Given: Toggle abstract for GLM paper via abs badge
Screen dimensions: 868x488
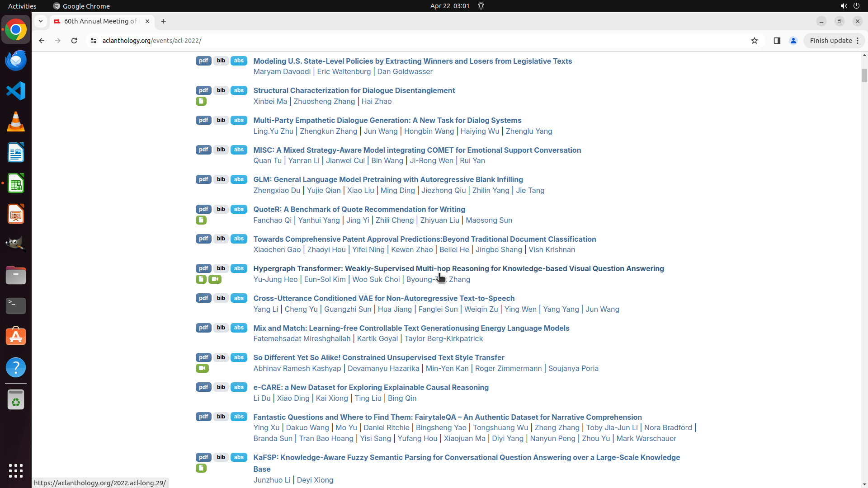Looking at the screenshot, I should [239, 179].
